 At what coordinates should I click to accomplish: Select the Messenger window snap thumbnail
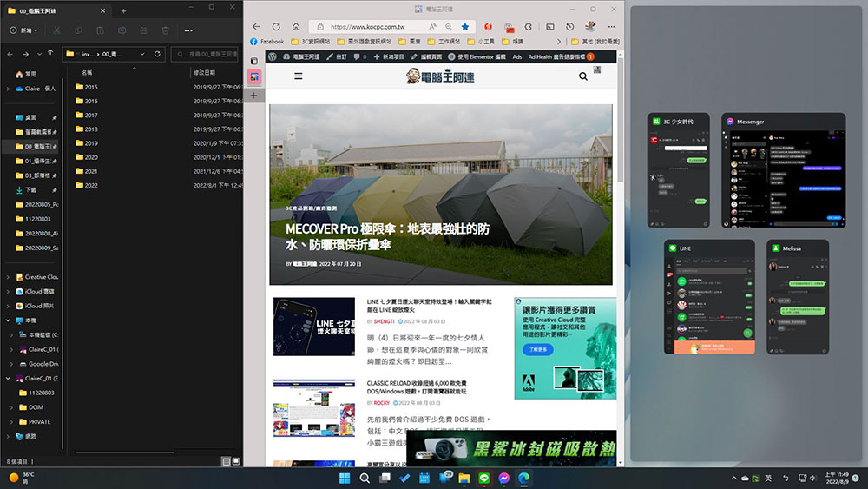[x=783, y=170]
